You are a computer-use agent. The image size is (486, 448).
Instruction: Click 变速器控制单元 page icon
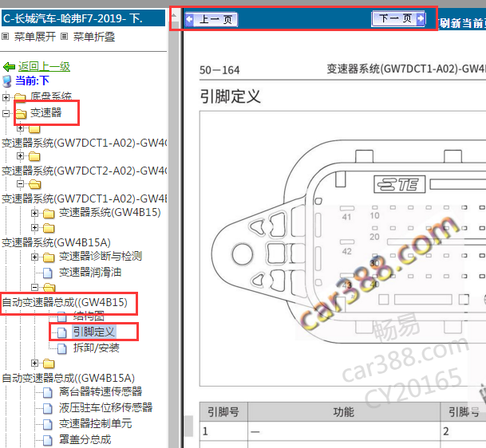click(x=47, y=424)
